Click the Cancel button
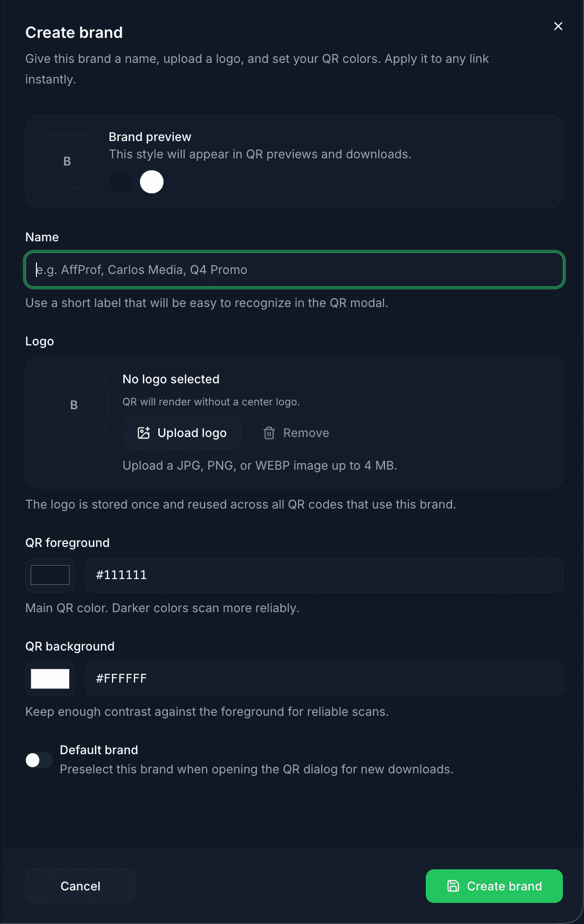The width and height of the screenshot is (584, 924). (80, 886)
